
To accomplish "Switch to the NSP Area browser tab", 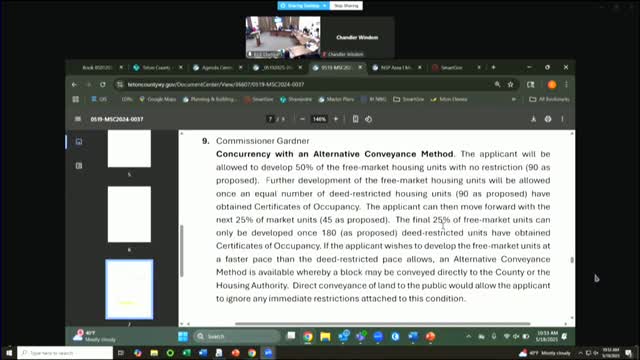I will (x=396, y=67).
